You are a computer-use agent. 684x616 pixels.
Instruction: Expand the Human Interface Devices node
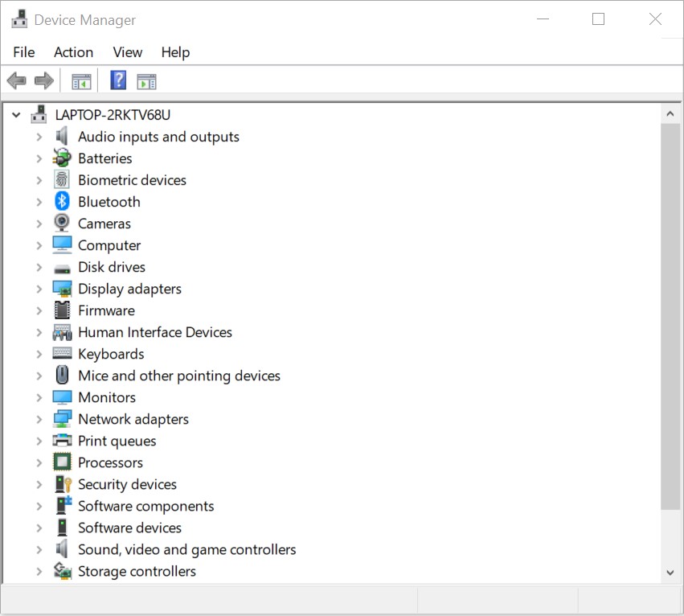pos(39,331)
